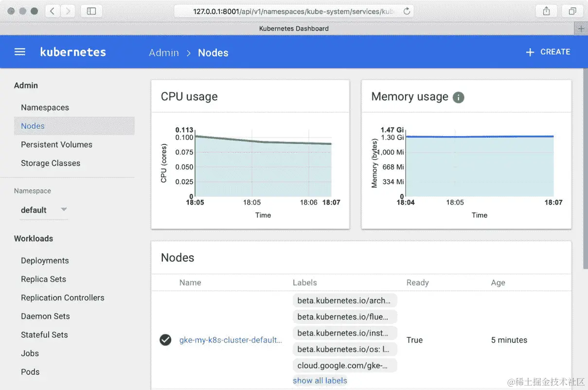588x390 pixels.
Task: Open the Safari share button
Action: (546, 11)
